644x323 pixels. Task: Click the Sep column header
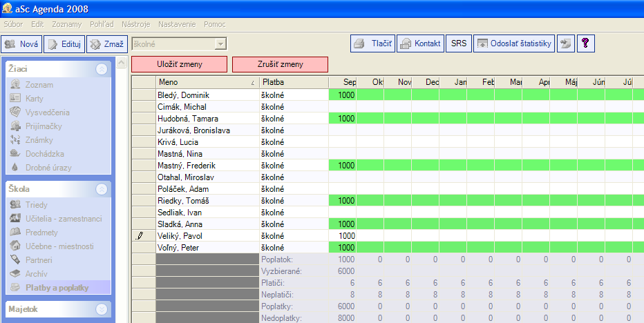[343, 82]
